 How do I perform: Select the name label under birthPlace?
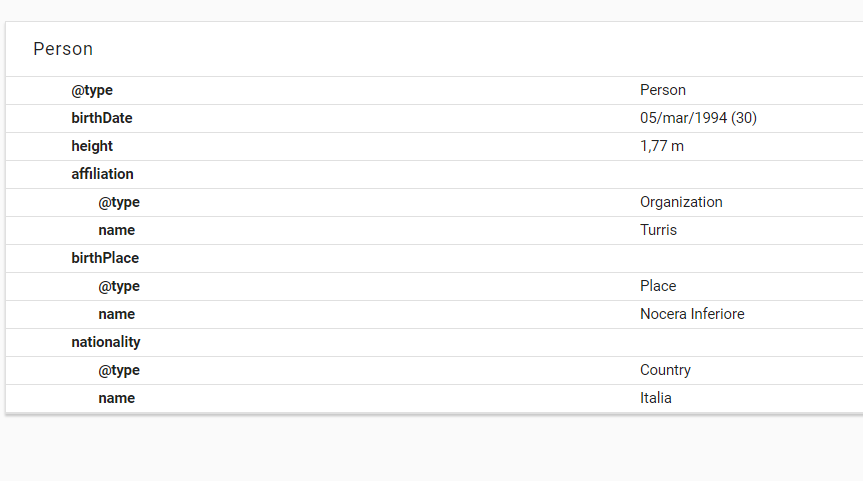click(116, 314)
